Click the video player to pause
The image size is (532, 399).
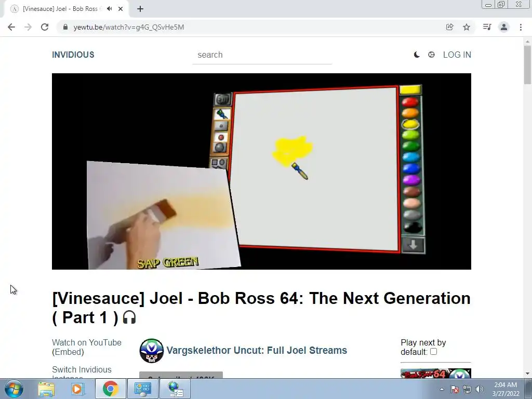pyautogui.click(x=261, y=171)
